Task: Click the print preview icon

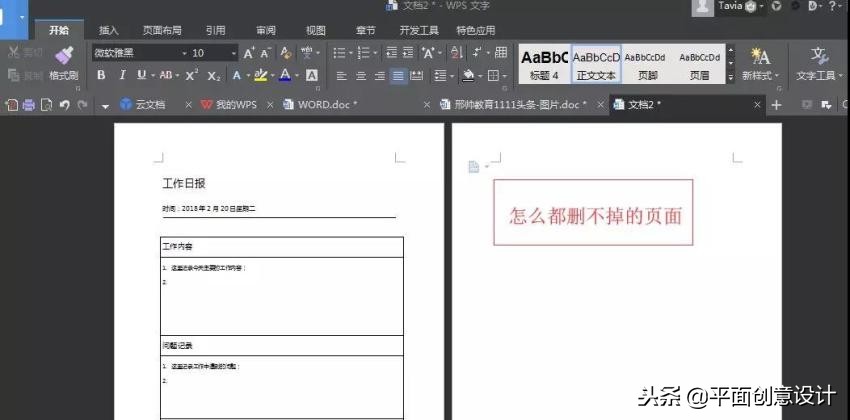Action: click(47, 105)
